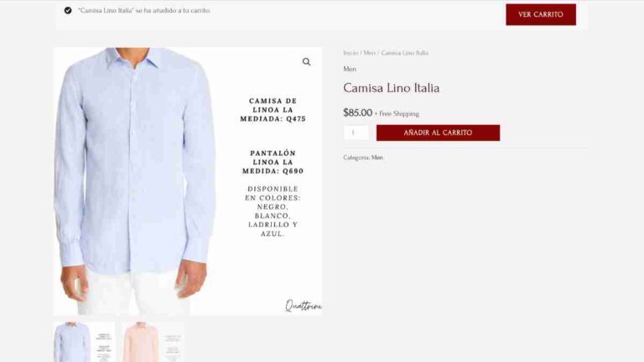
Task: Select the blue shirt thumbnail
Action: (84, 342)
